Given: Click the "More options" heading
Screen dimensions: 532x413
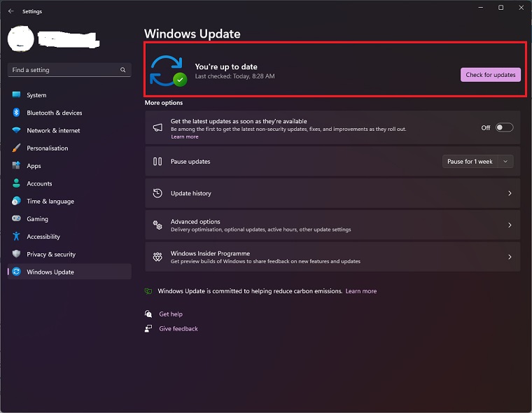Looking at the screenshot, I should 164,102.
